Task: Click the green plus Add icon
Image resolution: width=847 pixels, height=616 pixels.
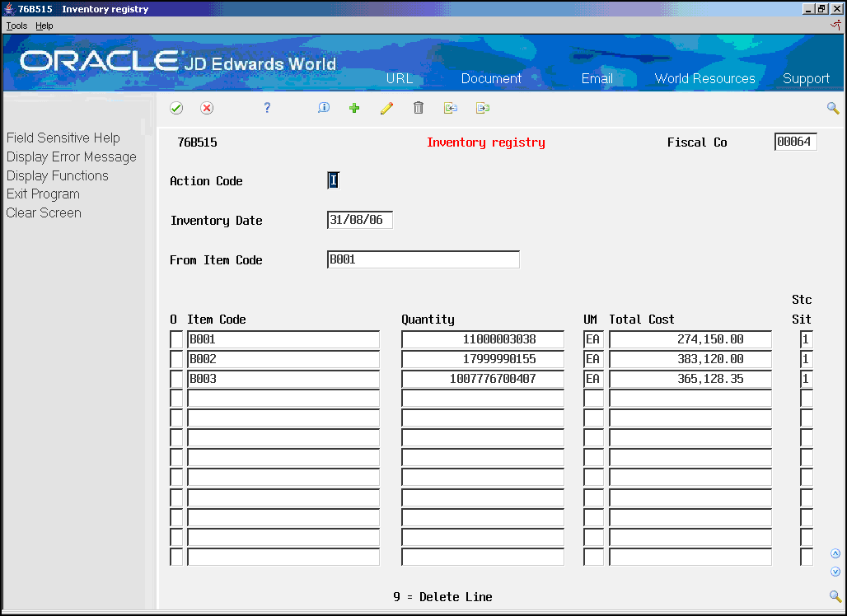Action: (354, 108)
